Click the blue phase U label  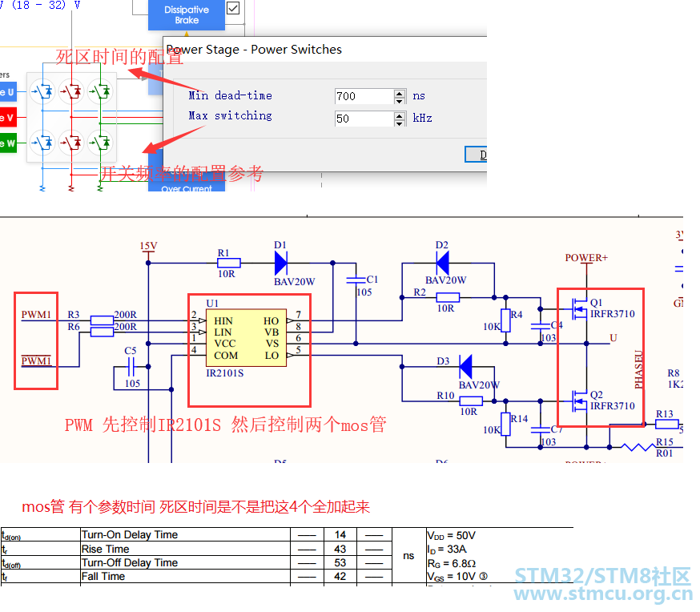pyautogui.click(x=8, y=92)
